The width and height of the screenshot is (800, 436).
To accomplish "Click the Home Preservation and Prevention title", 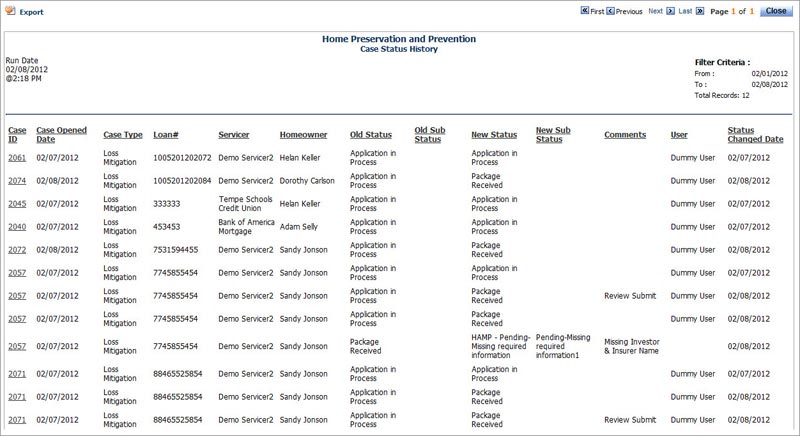I will [x=399, y=39].
